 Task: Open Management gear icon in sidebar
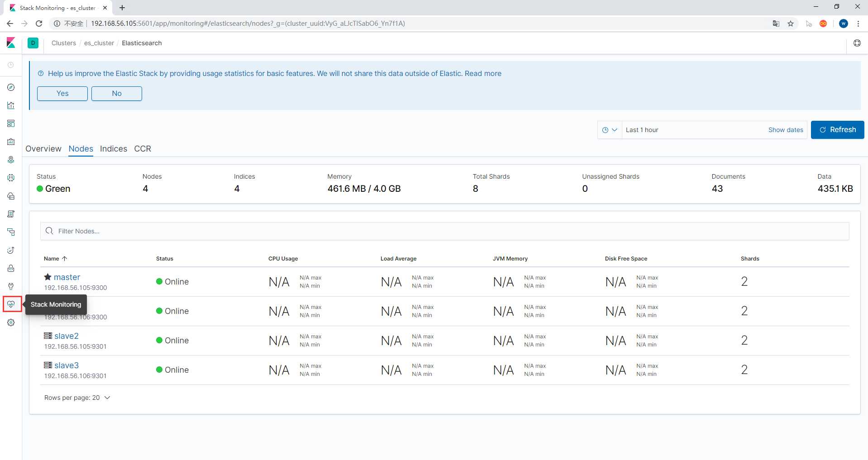11,322
